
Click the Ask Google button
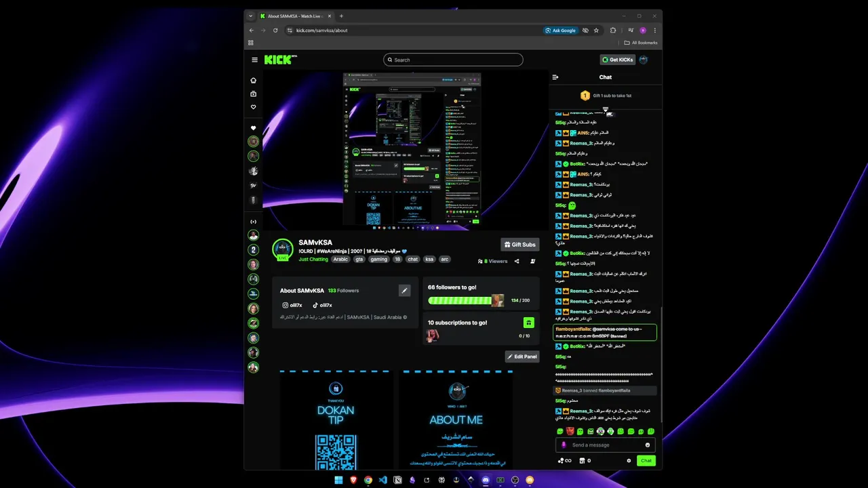[560, 30]
